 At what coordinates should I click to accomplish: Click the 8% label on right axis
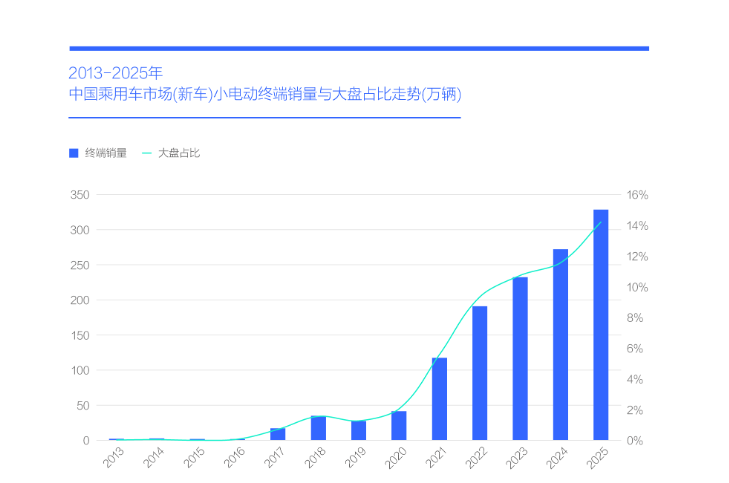tap(637, 318)
